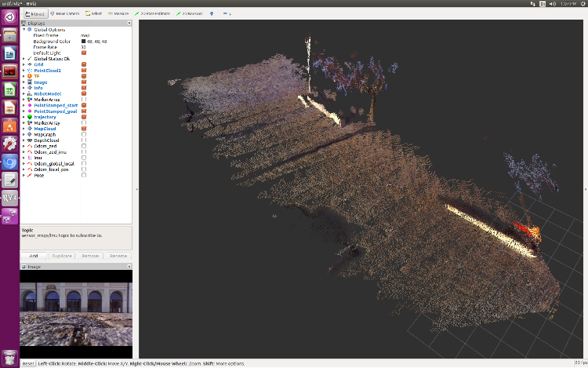Viewport: 588px width, 368px height.
Task: Select the TF display in the tree
Action: (x=36, y=76)
